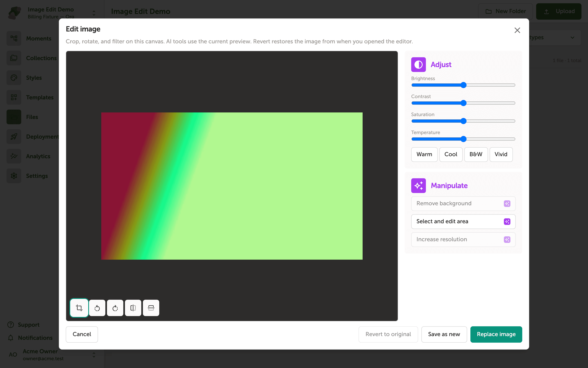Adjust the Temperature slider
588x368 pixels.
click(463, 139)
